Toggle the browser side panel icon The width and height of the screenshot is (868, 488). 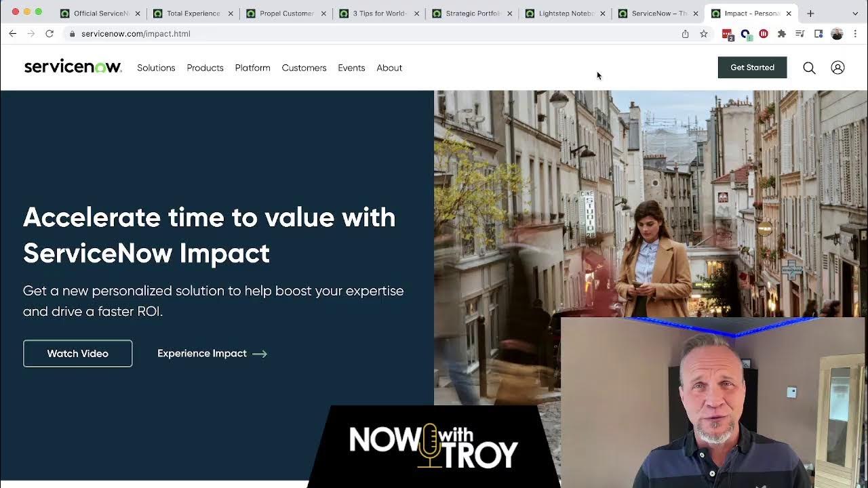pos(818,34)
